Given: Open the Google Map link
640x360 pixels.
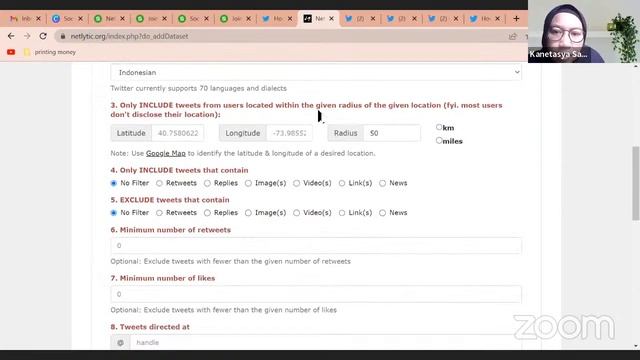Looking at the screenshot, I should 166,153.
